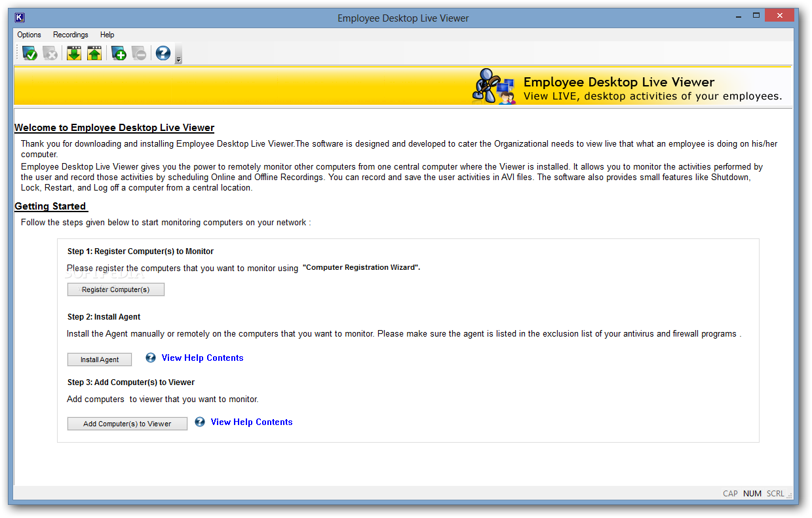The width and height of the screenshot is (812, 518).
Task: Click the greyed remove computer icon with minus
Action: [x=139, y=53]
